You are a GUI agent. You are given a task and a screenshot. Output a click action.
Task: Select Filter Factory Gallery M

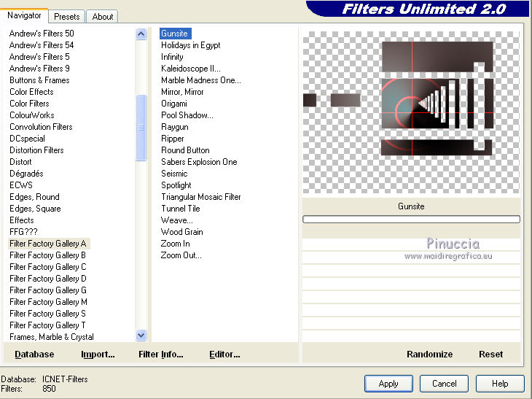[48, 302]
